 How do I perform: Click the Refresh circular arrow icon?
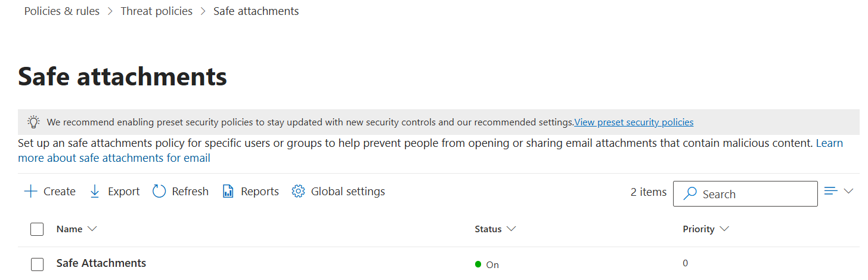(x=159, y=191)
